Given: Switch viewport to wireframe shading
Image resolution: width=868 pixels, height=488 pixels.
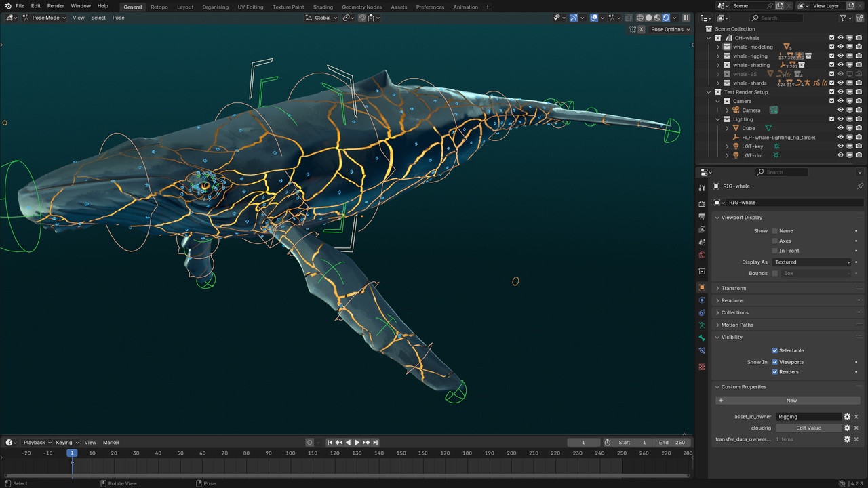Looking at the screenshot, I should pyautogui.click(x=640, y=18).
